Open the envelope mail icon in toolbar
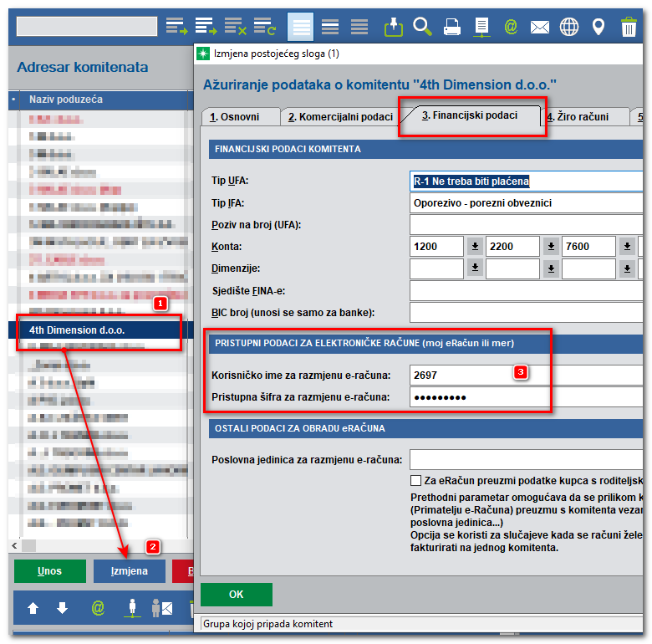 [x=540, y=27]
